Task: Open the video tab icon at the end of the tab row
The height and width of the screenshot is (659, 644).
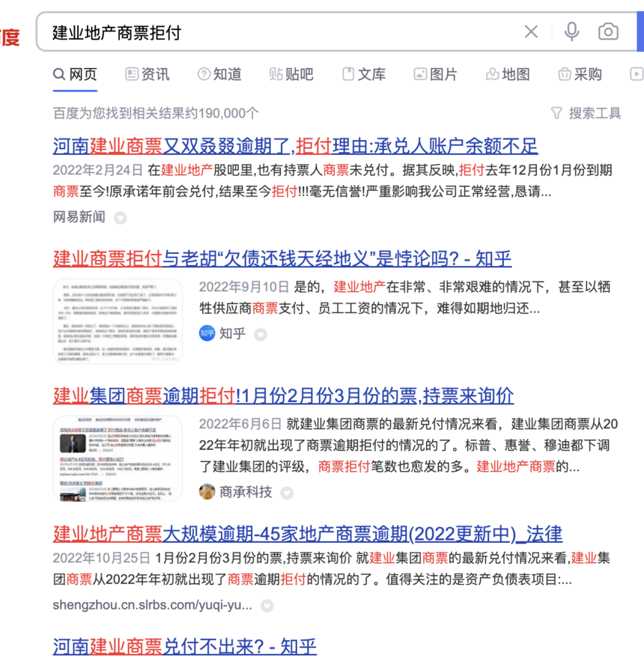Action: tap(637, 74)
